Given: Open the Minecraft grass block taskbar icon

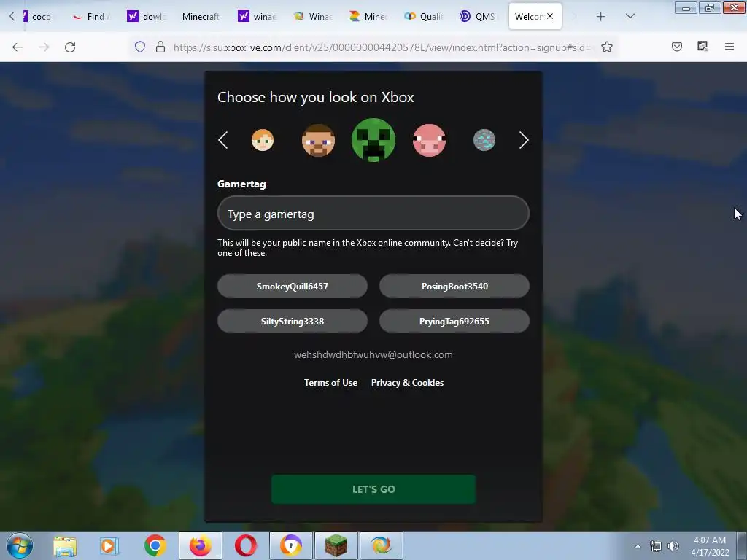Looking at the screenshot, I should click(x=336, y=545).
